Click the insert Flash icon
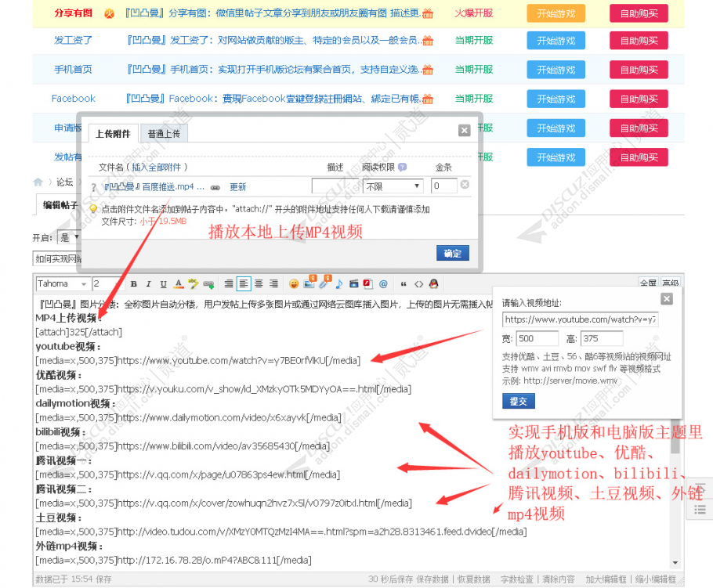Screen dimensions: 713x588 coord(367,283)
